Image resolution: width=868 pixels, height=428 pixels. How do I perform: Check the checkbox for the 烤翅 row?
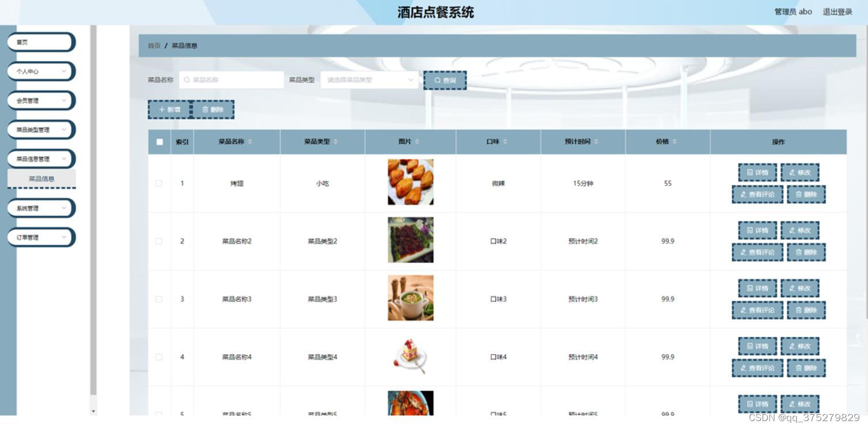[160, 183]
